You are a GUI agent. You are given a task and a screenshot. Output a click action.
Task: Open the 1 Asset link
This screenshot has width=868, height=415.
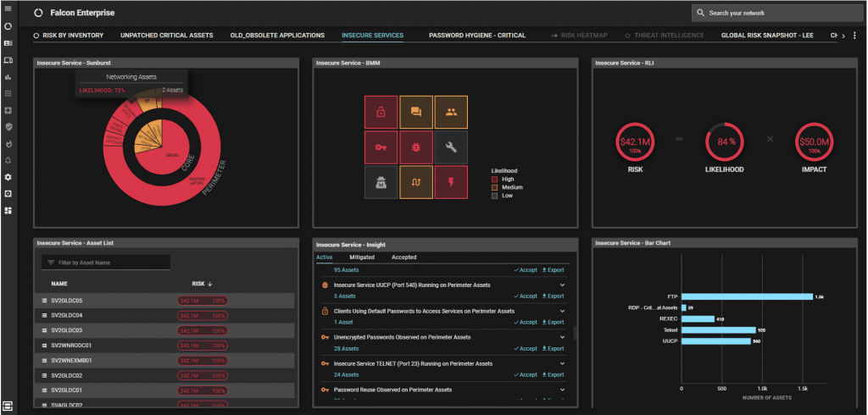(344, 322)
